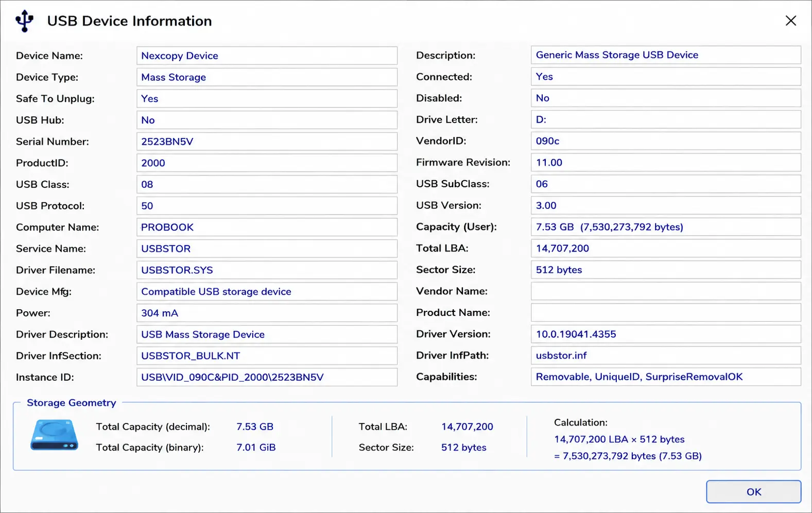The image size is (812, 513).
Task: Click the calculation line 14,707,200 LBA × 512 bytes
Action: (619, 439)
